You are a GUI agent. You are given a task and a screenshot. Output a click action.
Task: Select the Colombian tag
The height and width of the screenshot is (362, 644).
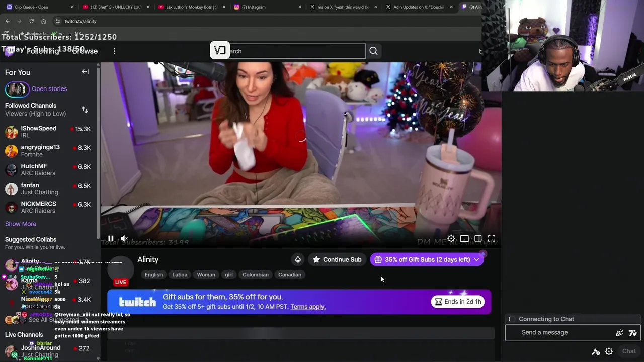(x=256, y=275)
